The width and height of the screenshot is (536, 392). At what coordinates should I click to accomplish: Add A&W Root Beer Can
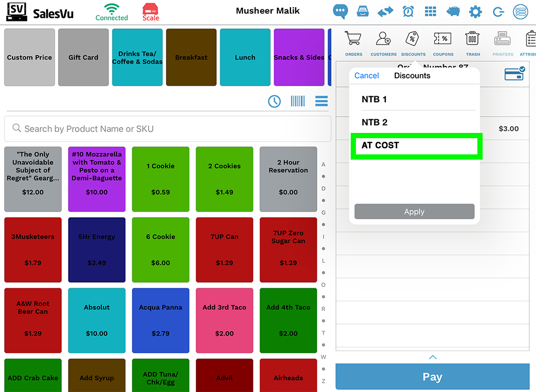click(x=33, y=321)
